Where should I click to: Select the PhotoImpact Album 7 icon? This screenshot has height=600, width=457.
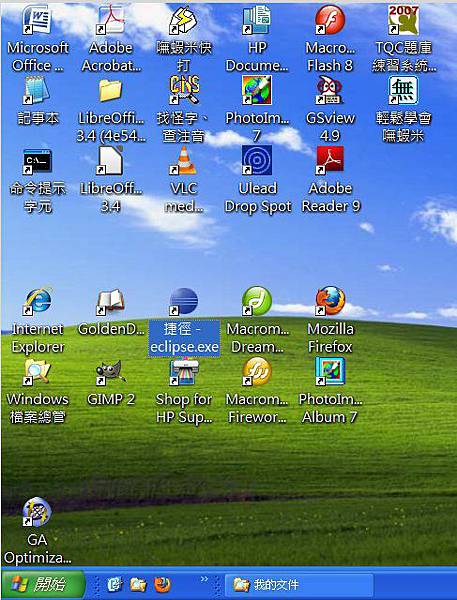point(330,372)
